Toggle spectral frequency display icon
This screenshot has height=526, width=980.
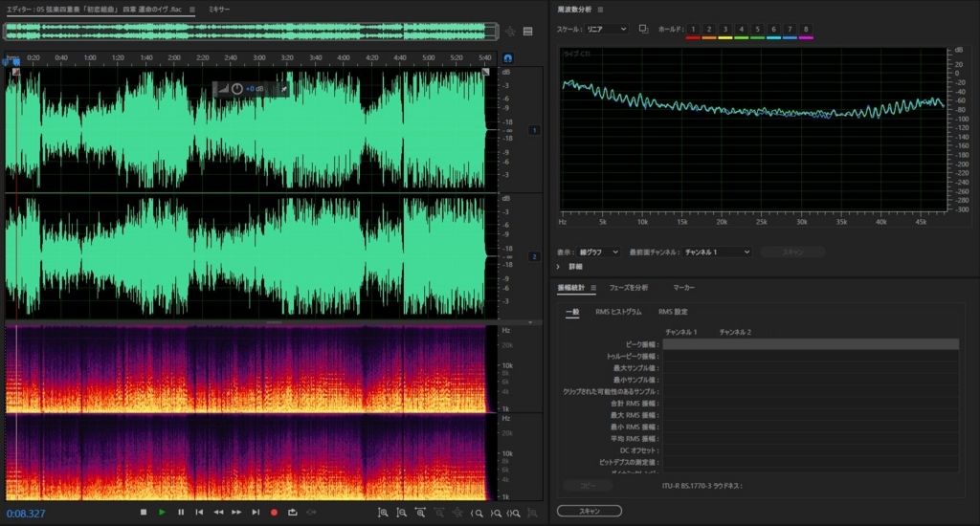coord(528,32)
